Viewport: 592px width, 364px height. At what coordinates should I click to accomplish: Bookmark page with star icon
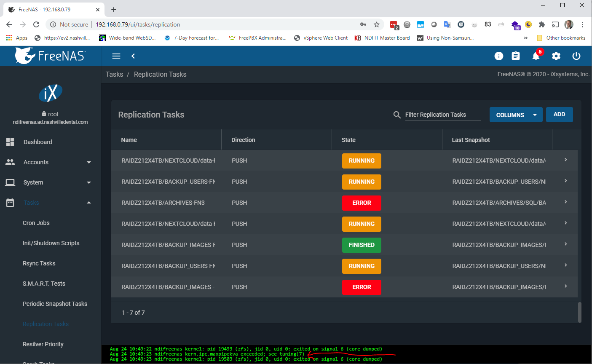point(377,24)
